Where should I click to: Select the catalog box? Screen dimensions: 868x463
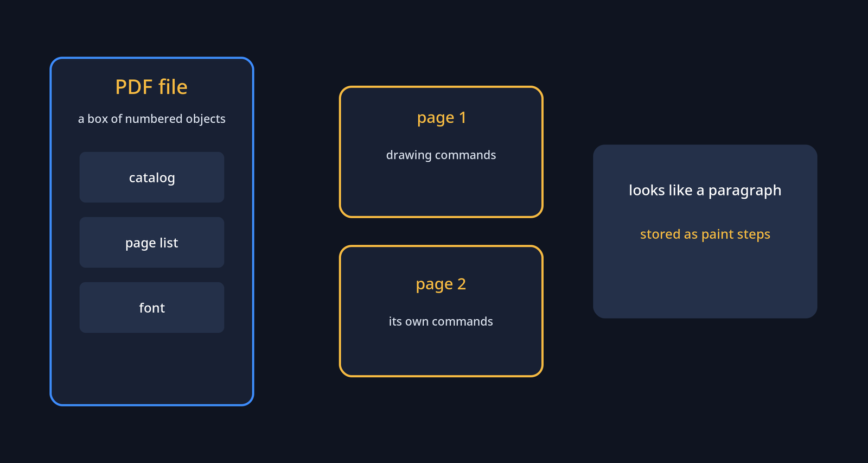(152, 177)
